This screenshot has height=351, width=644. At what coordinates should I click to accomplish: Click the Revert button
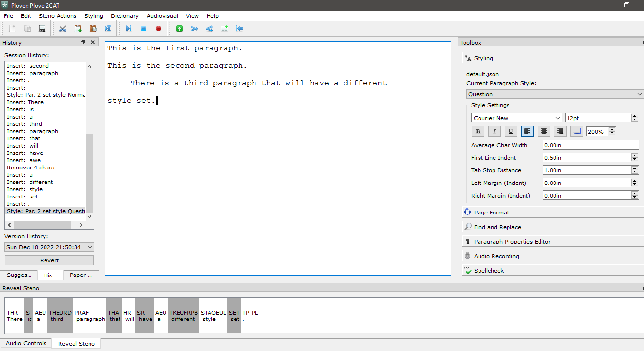point(49,260)
